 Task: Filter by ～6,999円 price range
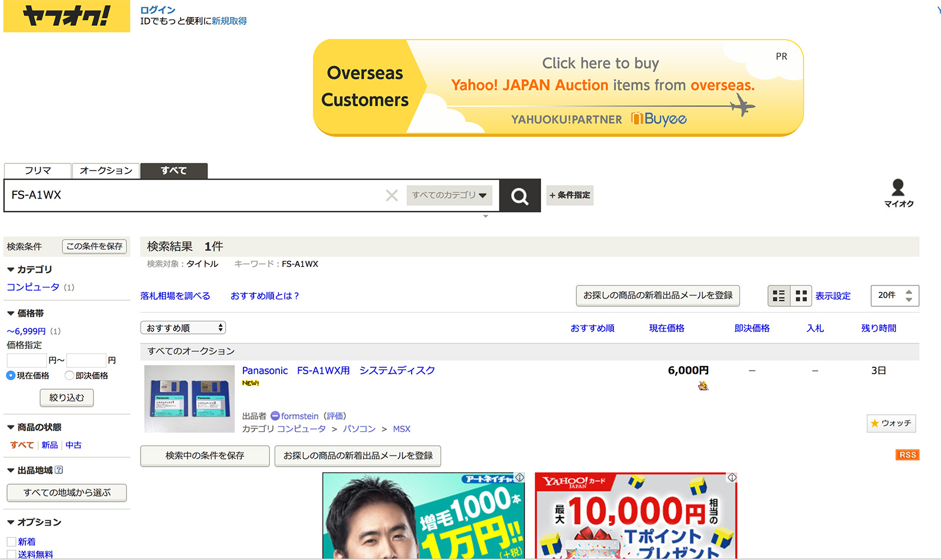point(26,331)
